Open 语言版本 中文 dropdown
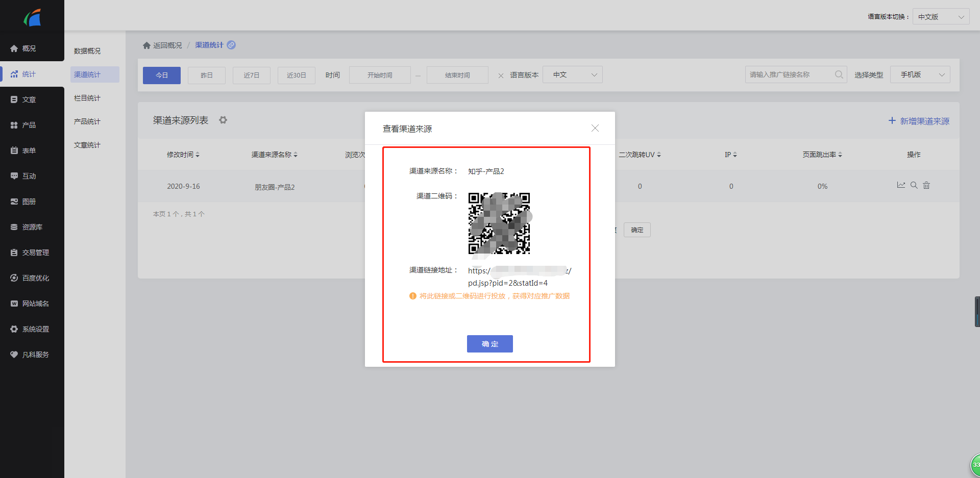The width and height of the screenshot is (980, 478). (x=573, y=74)
